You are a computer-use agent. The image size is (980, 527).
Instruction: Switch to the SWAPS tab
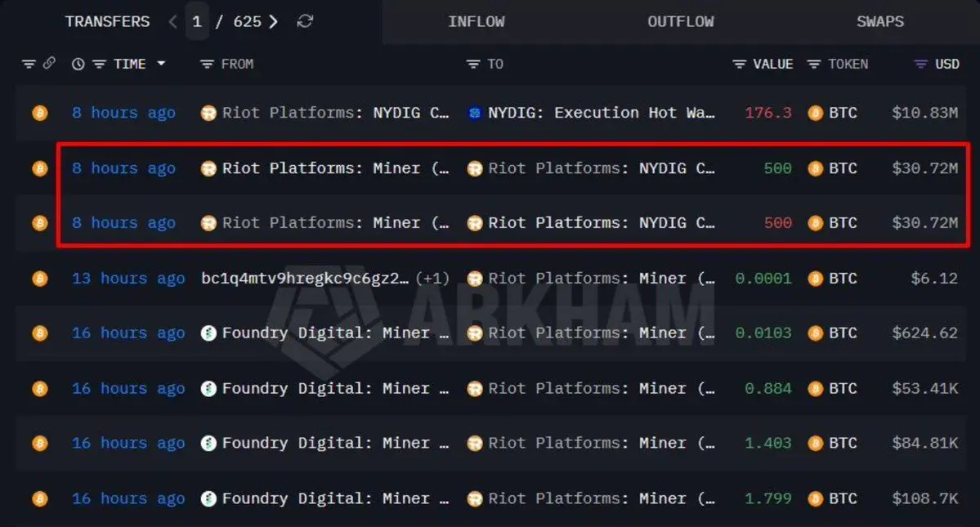pyautogui.click(x=880, y=22)
